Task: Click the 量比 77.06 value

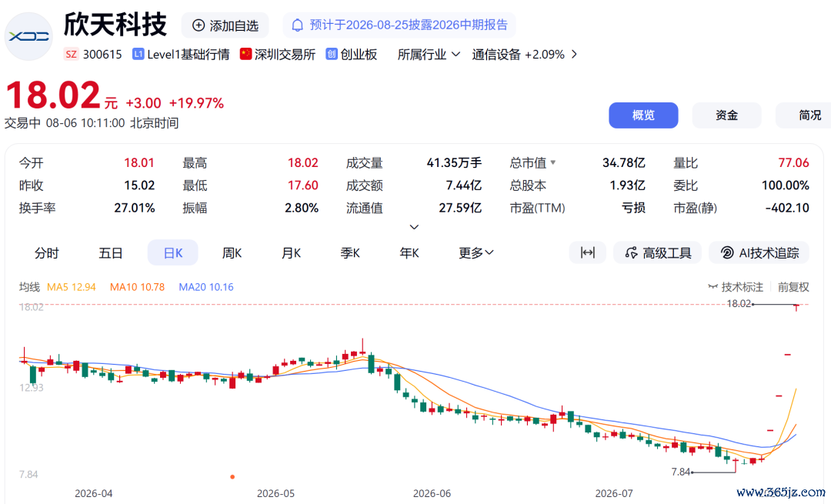Action: tap(793, 162)
